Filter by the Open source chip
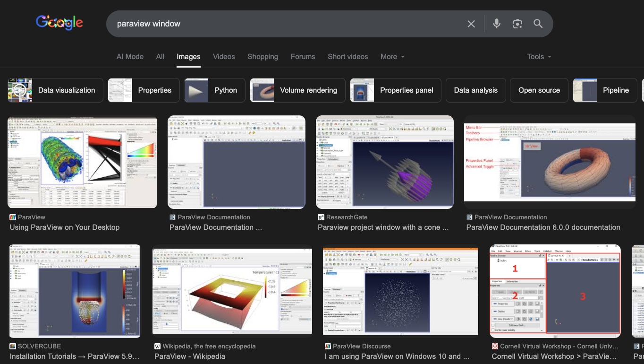Screen dimensions: 644x364 pos(539,90)
